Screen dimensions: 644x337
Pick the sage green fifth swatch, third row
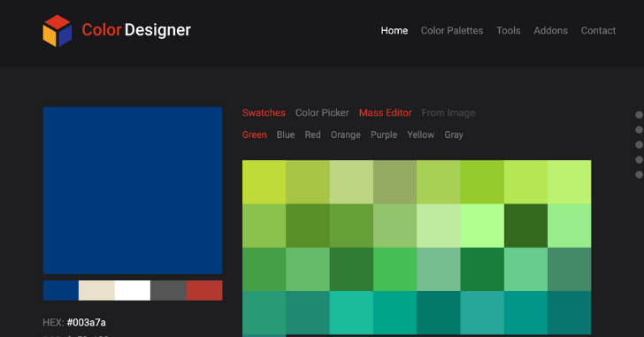439,269
